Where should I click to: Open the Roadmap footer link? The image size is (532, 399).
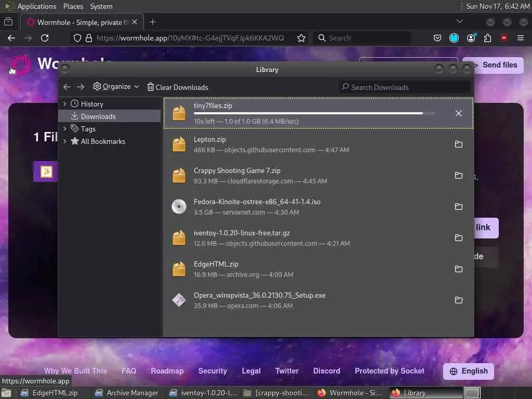[x=167, y=371]
